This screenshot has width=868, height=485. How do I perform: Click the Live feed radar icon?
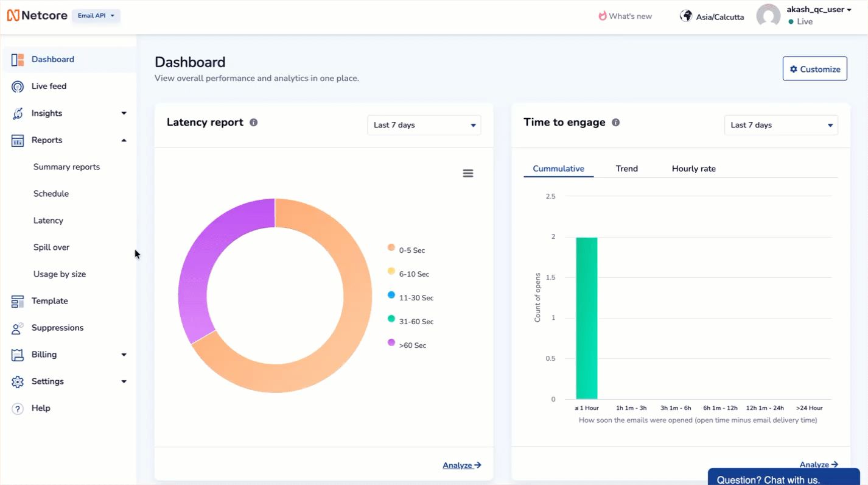[x=18, y=87]
